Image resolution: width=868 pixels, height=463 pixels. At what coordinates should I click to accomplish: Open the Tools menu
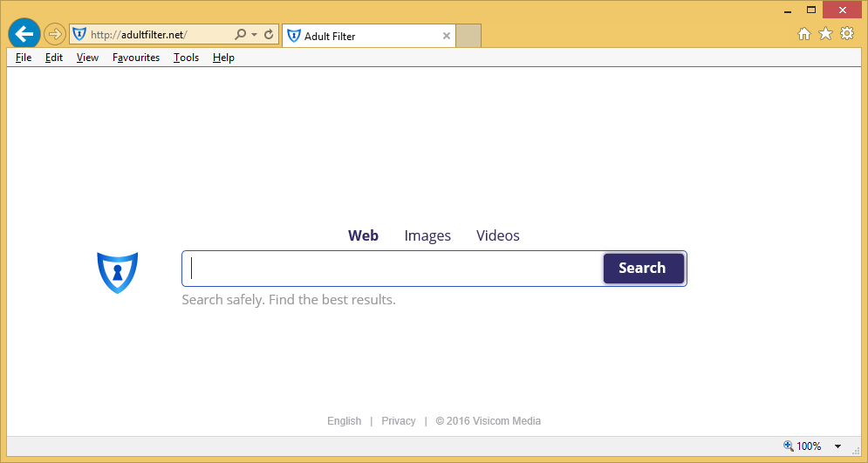(186, 58)
